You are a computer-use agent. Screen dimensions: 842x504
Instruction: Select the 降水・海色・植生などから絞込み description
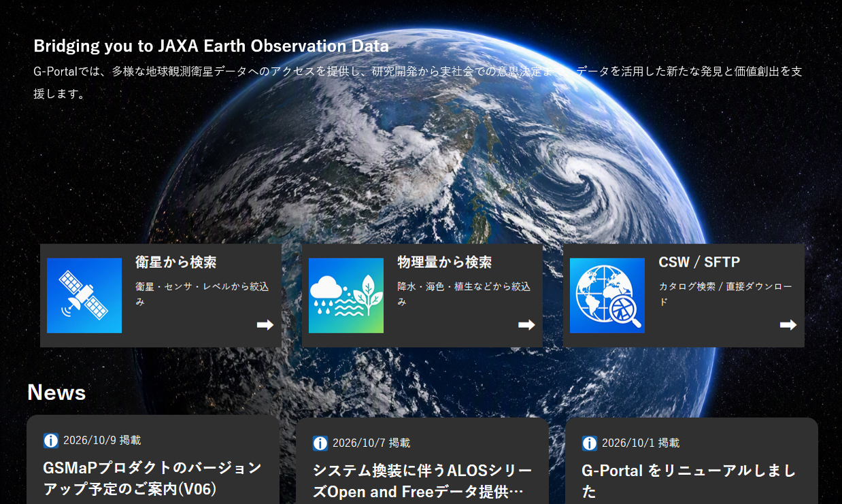pyautogui.click(x=464, y=294)
